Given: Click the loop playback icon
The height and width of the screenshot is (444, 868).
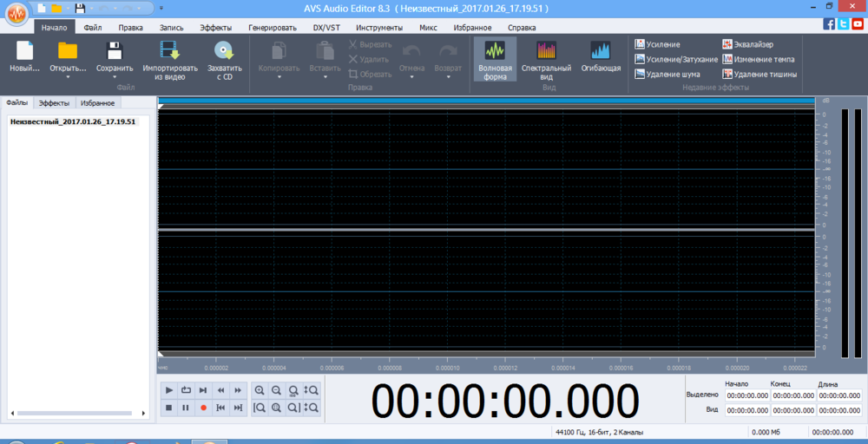Looking at the screenshot, I should [x=186, y=390].
